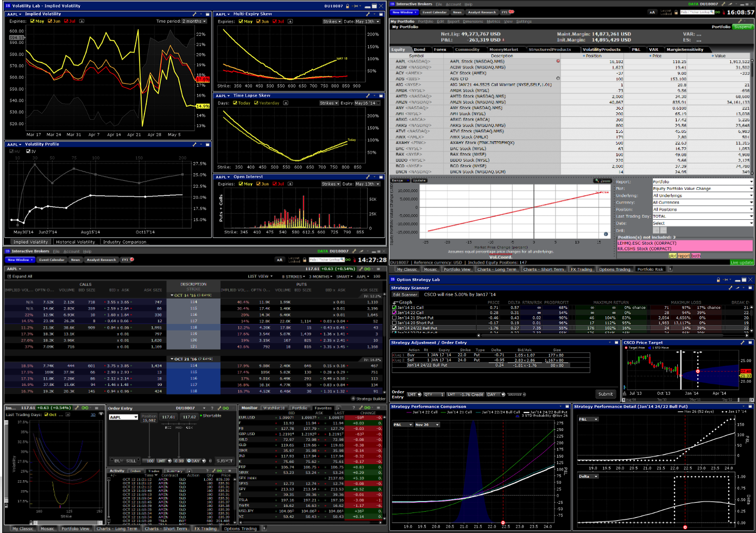Open Plot Equity Portfolio Value Change dropdown
Screen dimensions: 756x533
pyautogui.click(x=703, y=188)
